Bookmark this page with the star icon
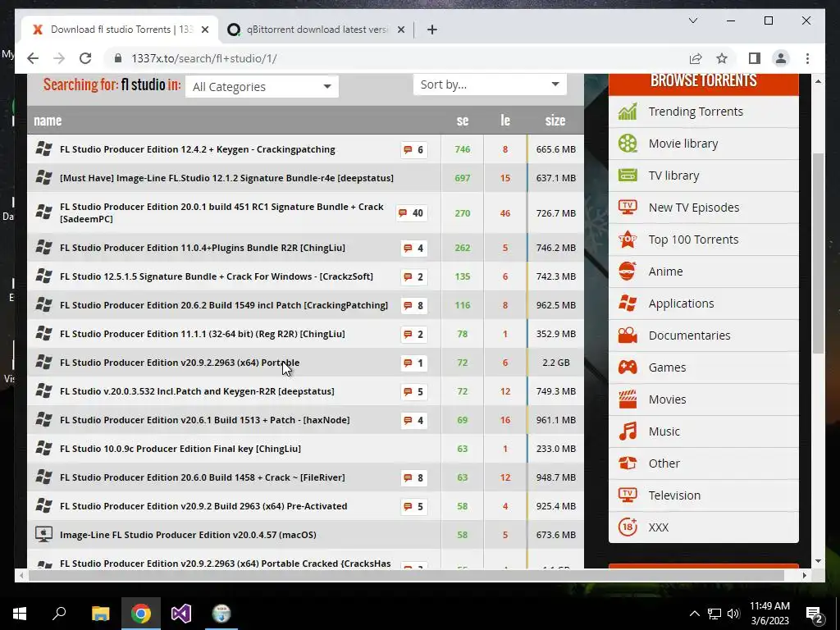Image resolution: width=840 pixels, height=630 pixels. tap(722, 58)
